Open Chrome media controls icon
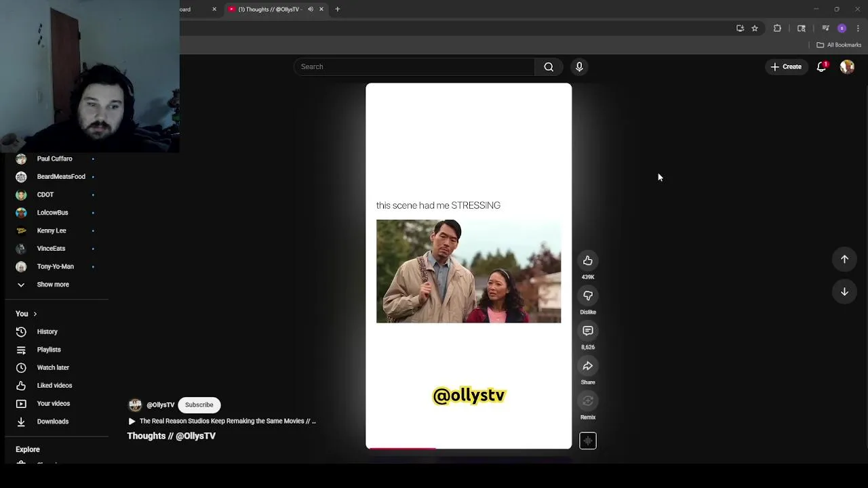The width and height of the screenshot is (868, 488). [x=825, y=28]
